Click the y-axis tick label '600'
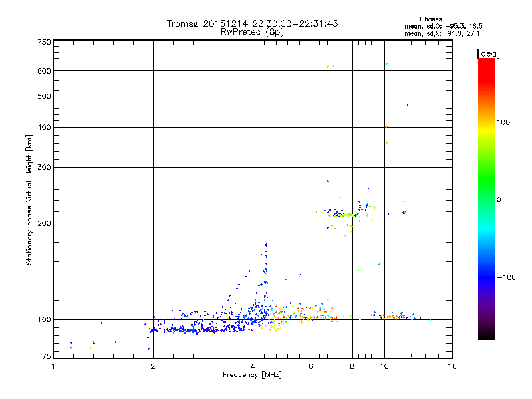 pyautogui.click(x=44, y=71)
